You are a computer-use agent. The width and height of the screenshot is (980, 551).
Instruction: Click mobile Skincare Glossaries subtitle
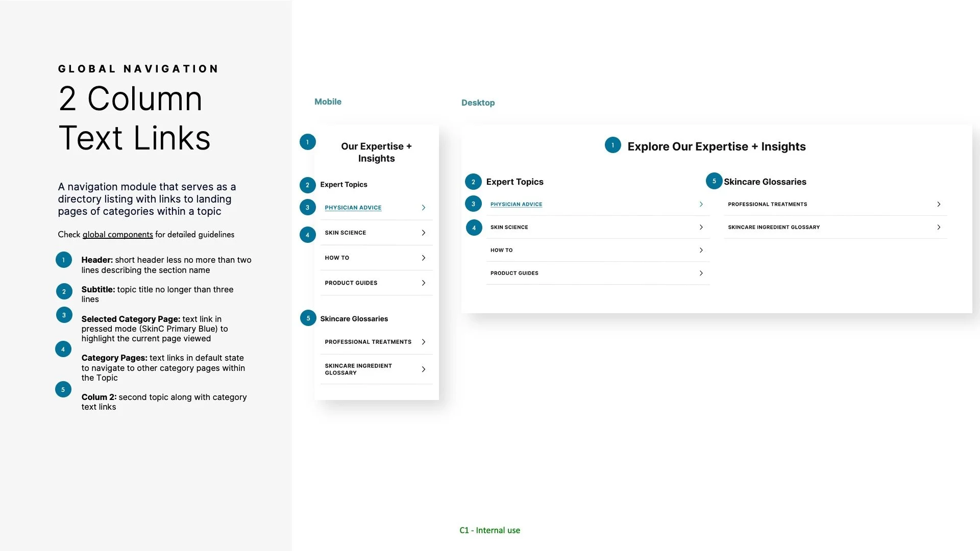(x=354, y=319)
